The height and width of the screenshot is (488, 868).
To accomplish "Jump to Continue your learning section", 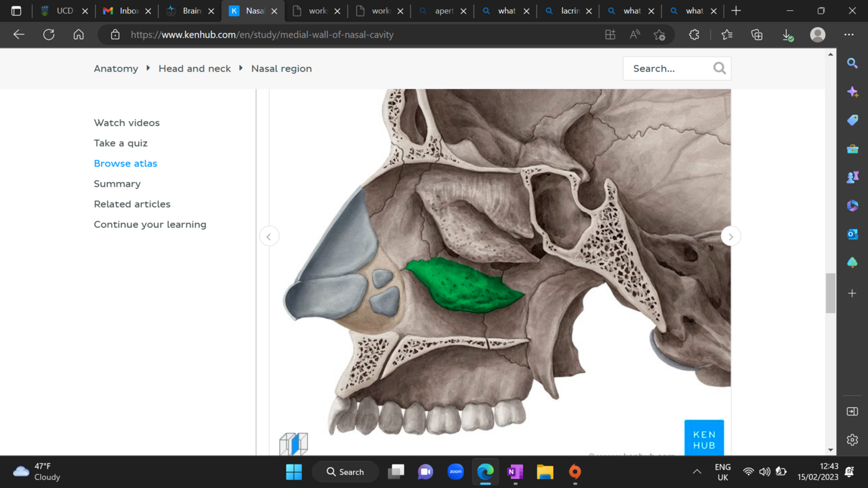I will point(150,224).
